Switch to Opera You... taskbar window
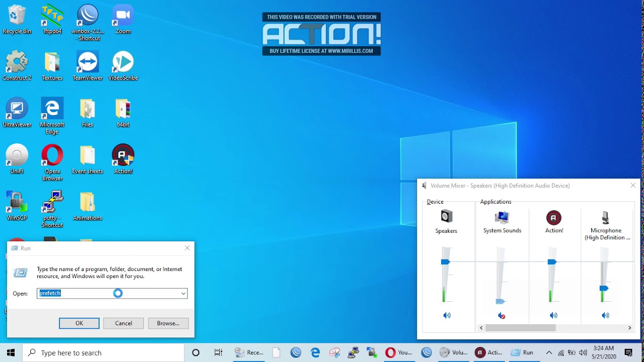Screen dimensions: 644x362 coord(399,352)
